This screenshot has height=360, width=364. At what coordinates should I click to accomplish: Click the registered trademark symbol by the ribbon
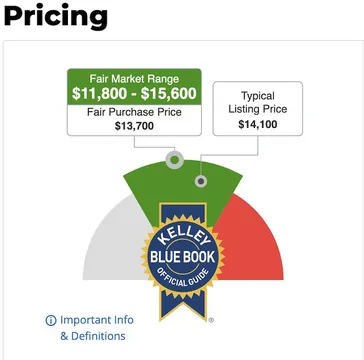click(211, 320)
